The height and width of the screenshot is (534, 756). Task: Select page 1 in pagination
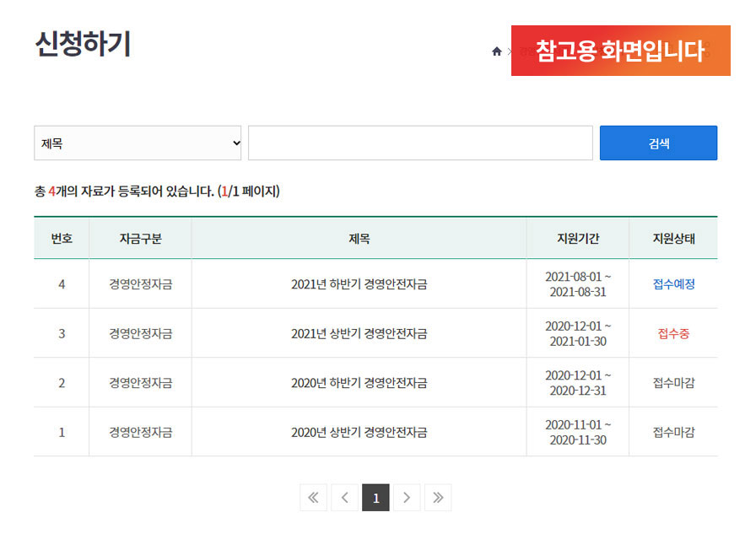(x=375, y=498)
